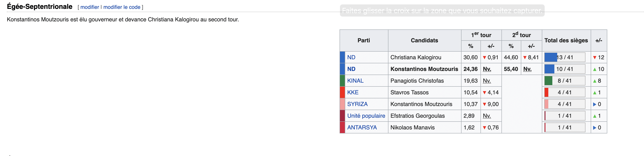Click the red down arrow beside 8,41

pyautogui.click(x=525, y=58)
